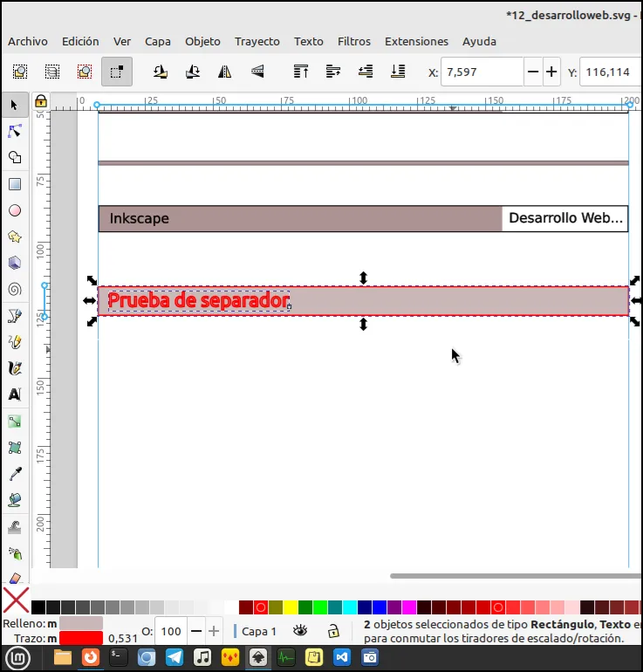Pick cyan swatch from palette
Image resolution: width=643 pixels, height=672 pixels.
tap(350, 607)
